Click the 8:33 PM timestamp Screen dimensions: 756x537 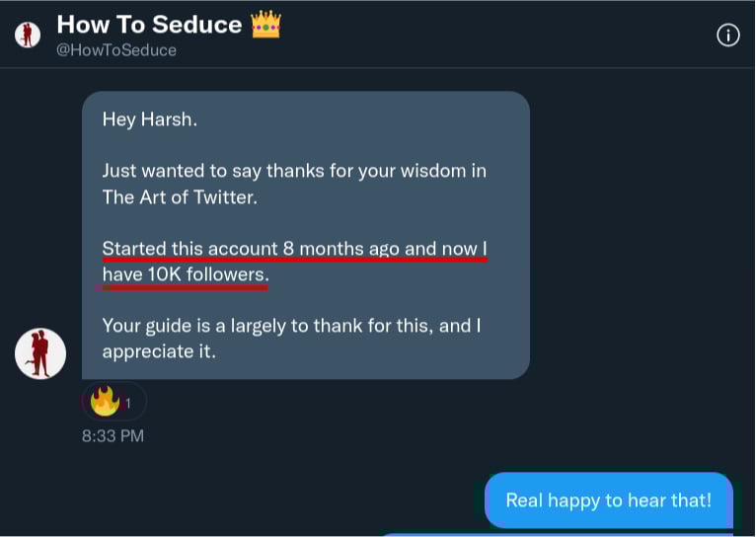[113, 434]
